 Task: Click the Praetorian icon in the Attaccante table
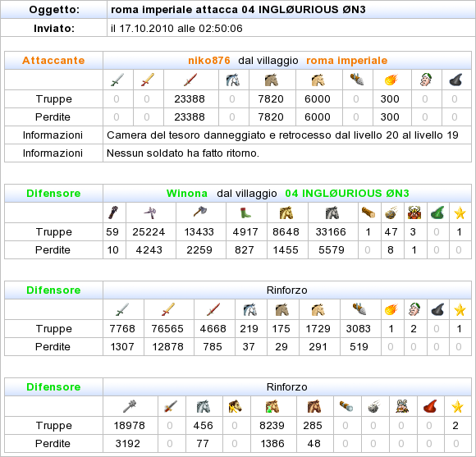148,80
